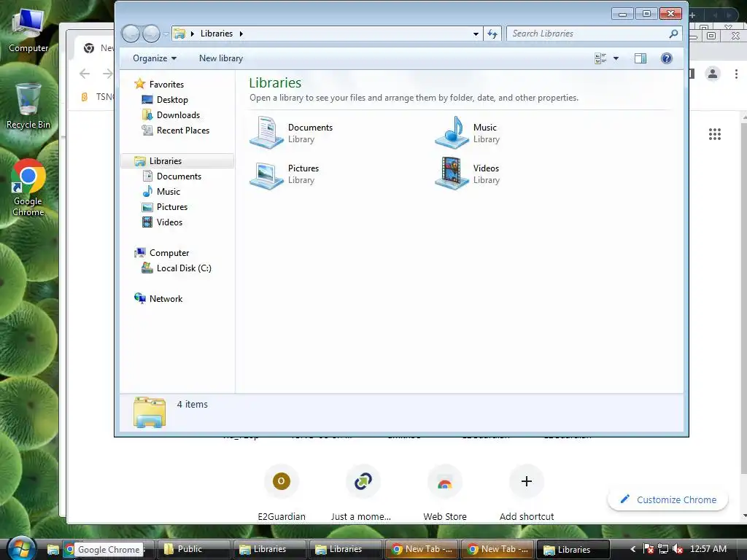Switch to Public taskbar window
Screen dimensions: 747x560
point(193,549)
